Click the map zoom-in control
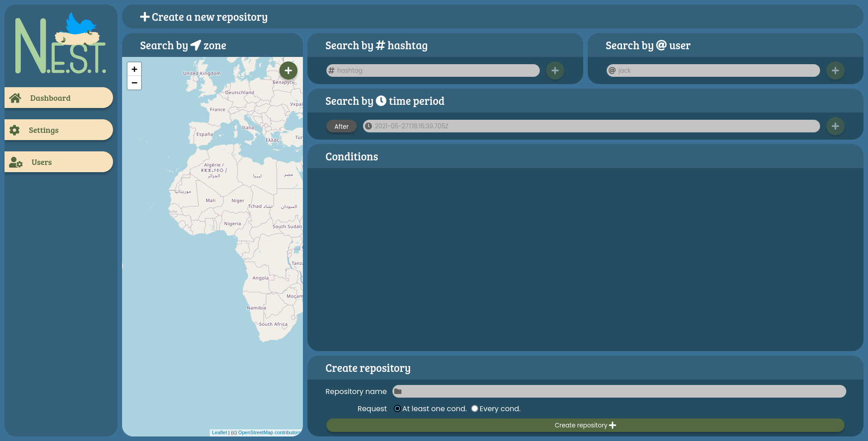The height and width of the screenshot is (441, 868). (134, 69)
